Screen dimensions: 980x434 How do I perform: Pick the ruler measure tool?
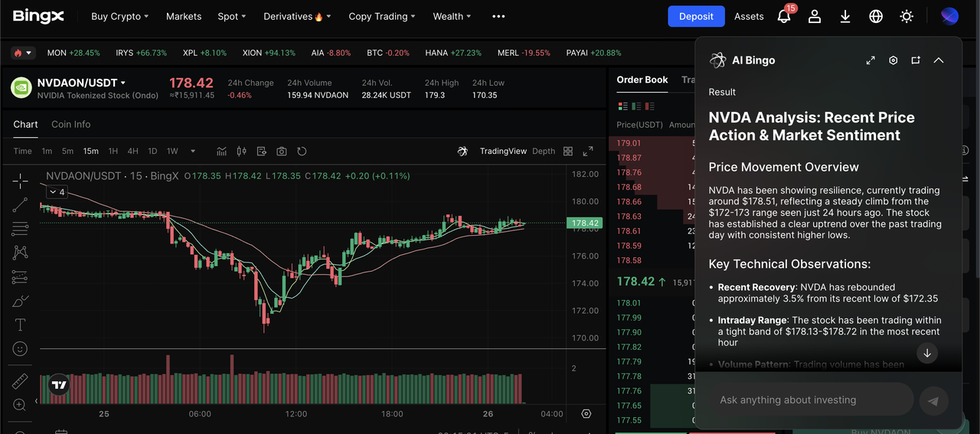coord(21,381)
